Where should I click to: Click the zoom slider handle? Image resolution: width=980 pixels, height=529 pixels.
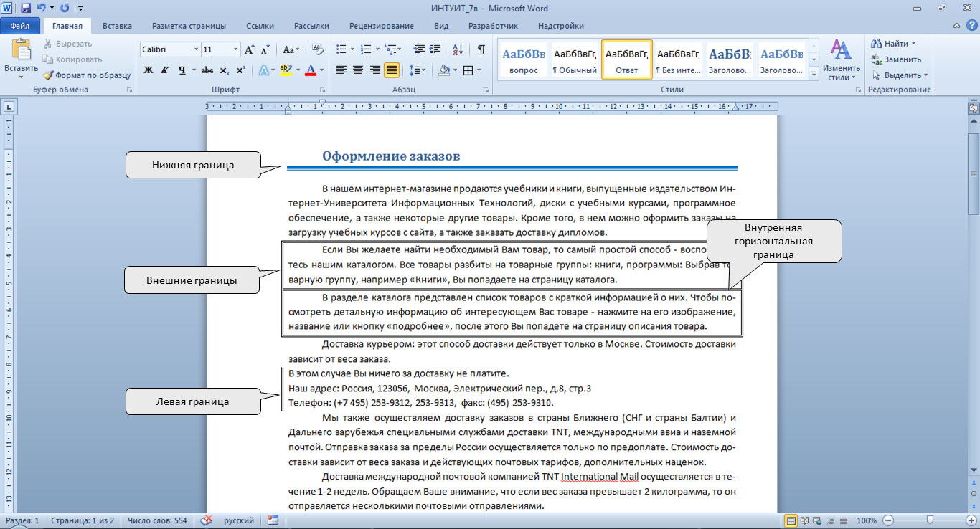click(930, 520)
